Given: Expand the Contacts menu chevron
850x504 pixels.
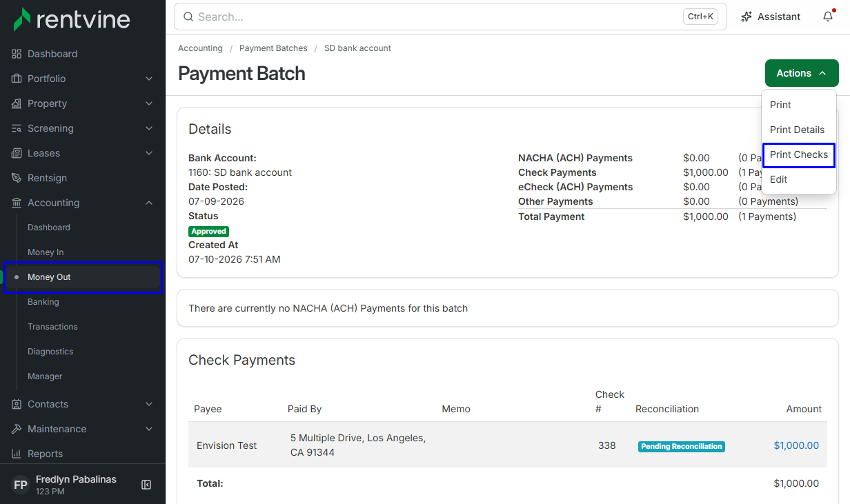Looking at the screenshot, I should coord(149,404).
